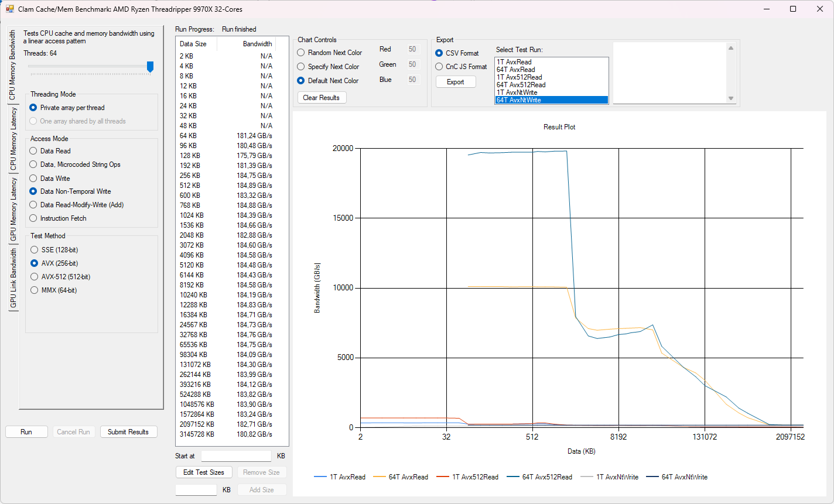Click the Submit Results button
Viewport: 834px width, 504px height.
coord(128,432)
